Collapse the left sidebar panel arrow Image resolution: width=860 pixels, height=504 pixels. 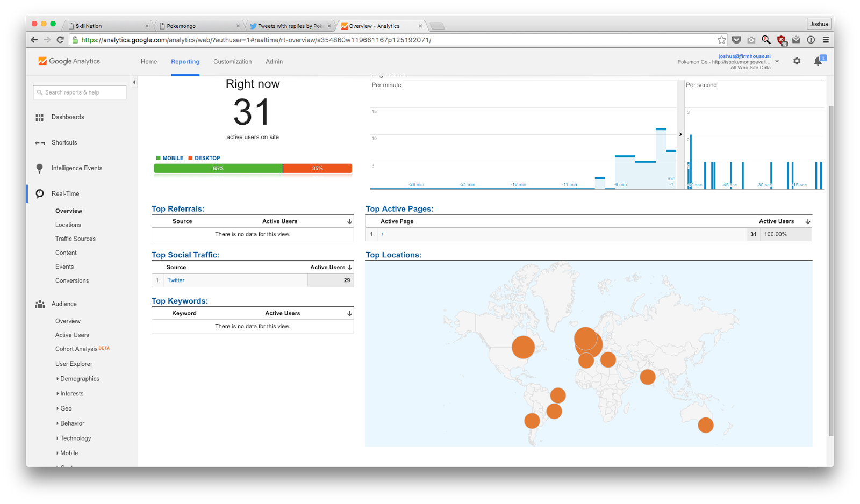(x=134, y=82)
